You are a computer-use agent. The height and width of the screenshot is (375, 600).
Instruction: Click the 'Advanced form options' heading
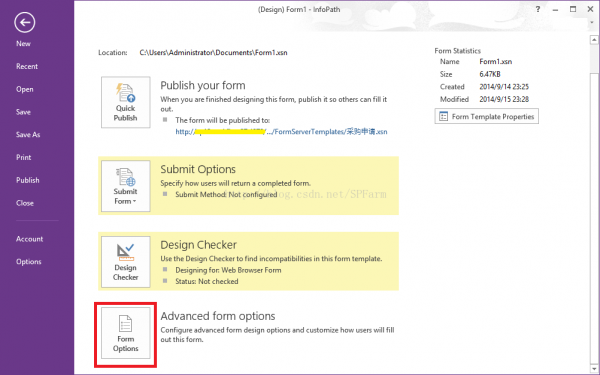click(218, 316)
